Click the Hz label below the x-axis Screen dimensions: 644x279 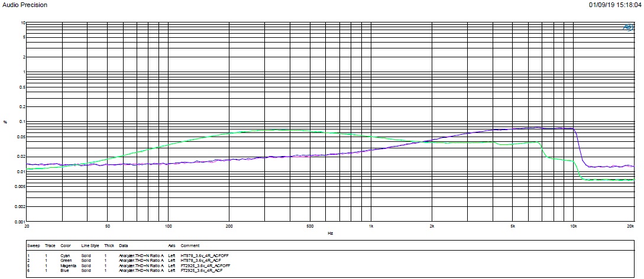(330, 233)
